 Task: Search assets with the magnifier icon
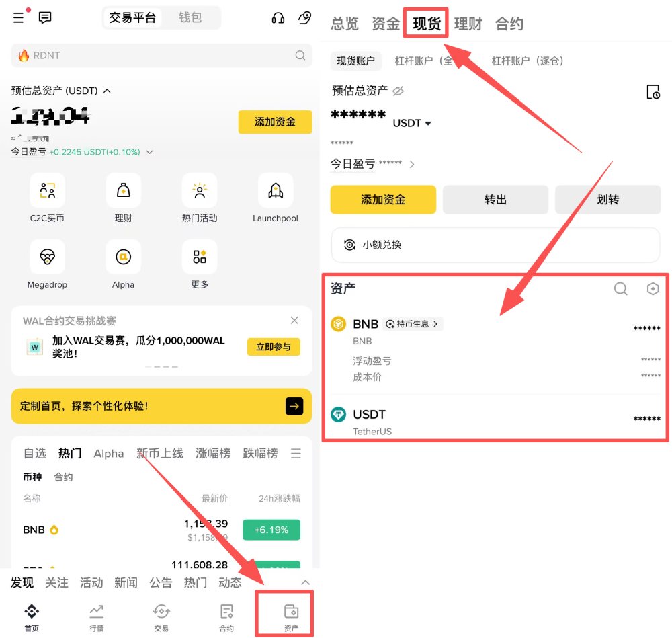tap(620, 289)
